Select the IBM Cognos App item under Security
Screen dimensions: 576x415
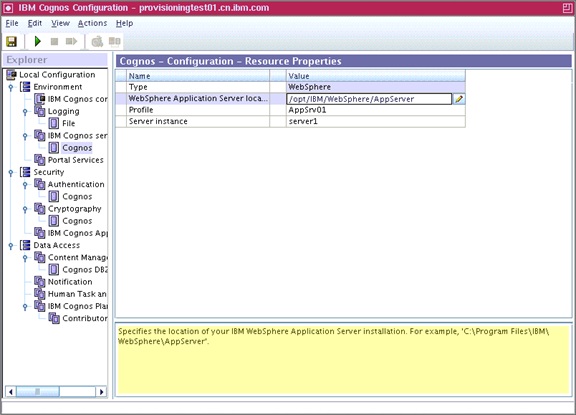coord(77,233)
